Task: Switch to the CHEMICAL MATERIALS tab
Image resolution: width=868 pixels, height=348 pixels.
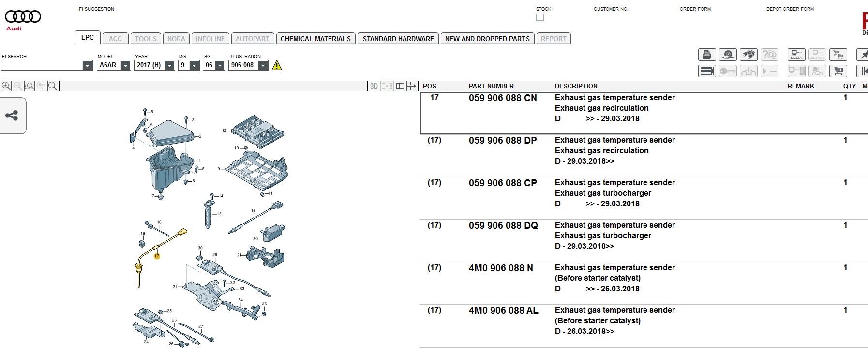Action: [315, 39]
